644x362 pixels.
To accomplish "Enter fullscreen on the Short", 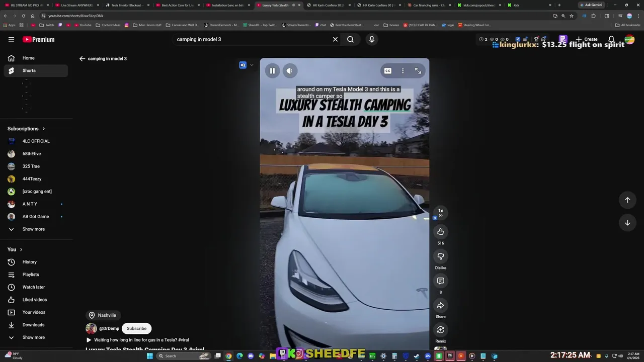I will tap(418, 71).
